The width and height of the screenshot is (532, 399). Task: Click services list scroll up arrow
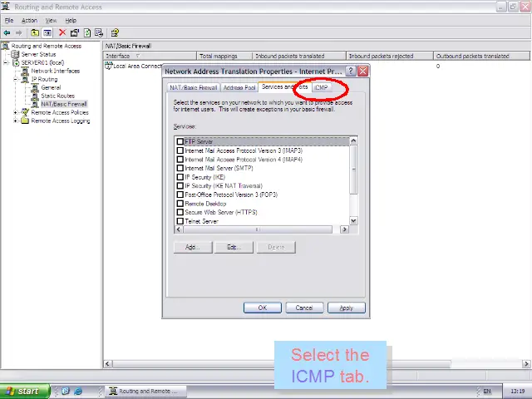353,140
